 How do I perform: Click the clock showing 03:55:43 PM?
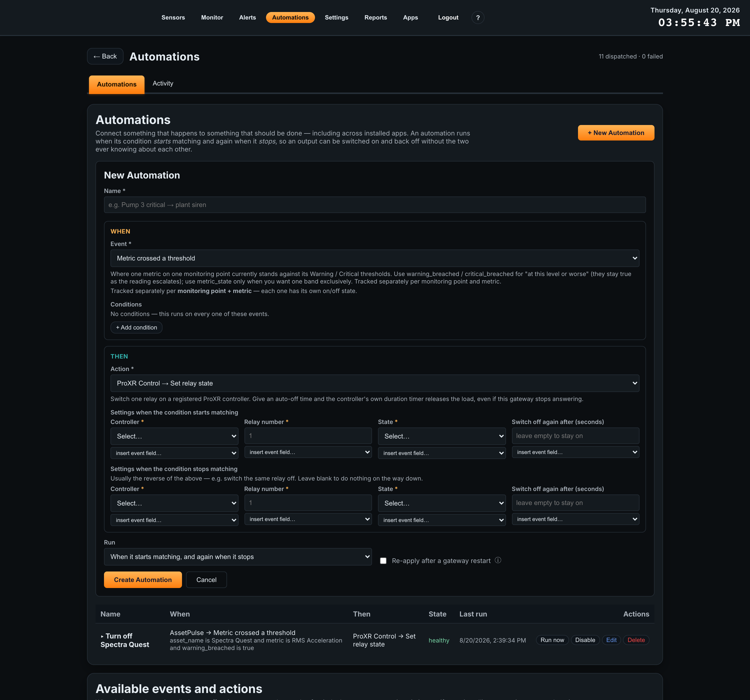pos(699,23)
